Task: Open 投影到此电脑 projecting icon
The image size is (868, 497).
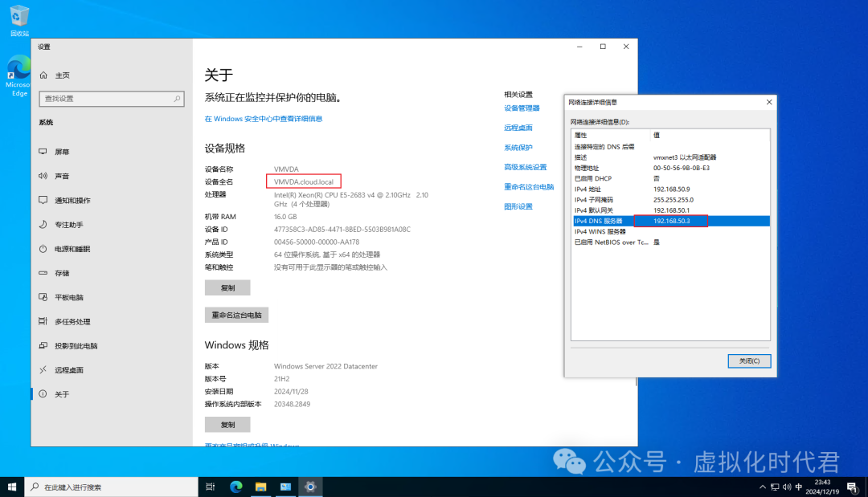Action: pyautogui.click(x=43, y=345)
